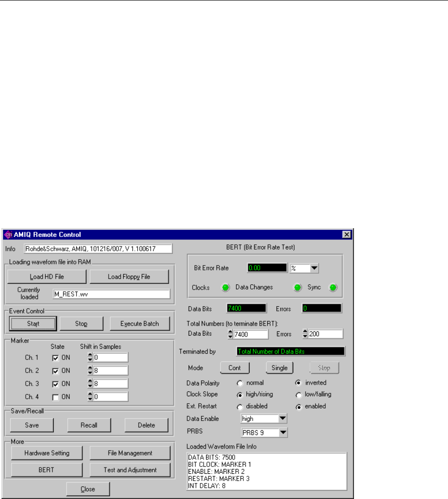448x499 pixels.
Task: Click the Ch. 4 shift value field
Action: tap(111, 396)
